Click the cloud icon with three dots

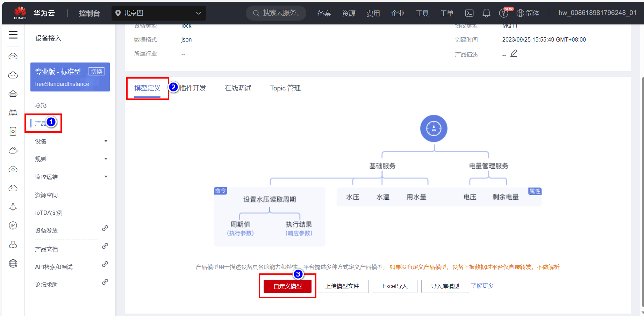(13, 75)
